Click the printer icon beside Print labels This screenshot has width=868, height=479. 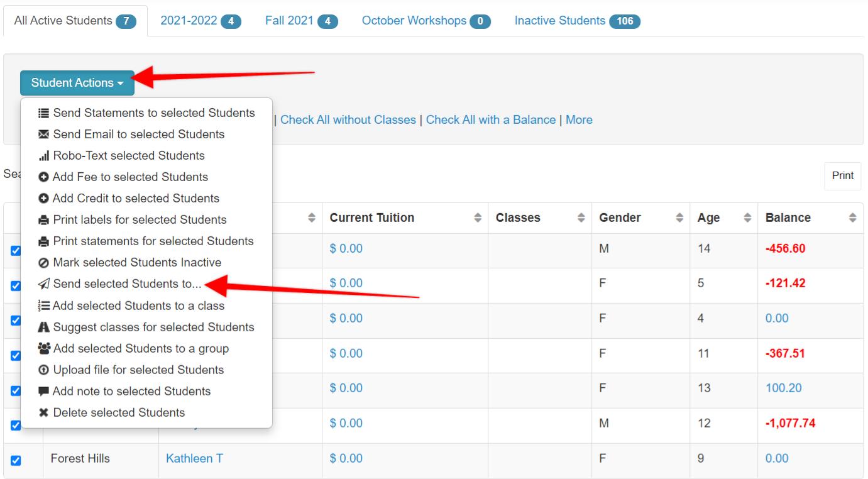coord(43,220)
